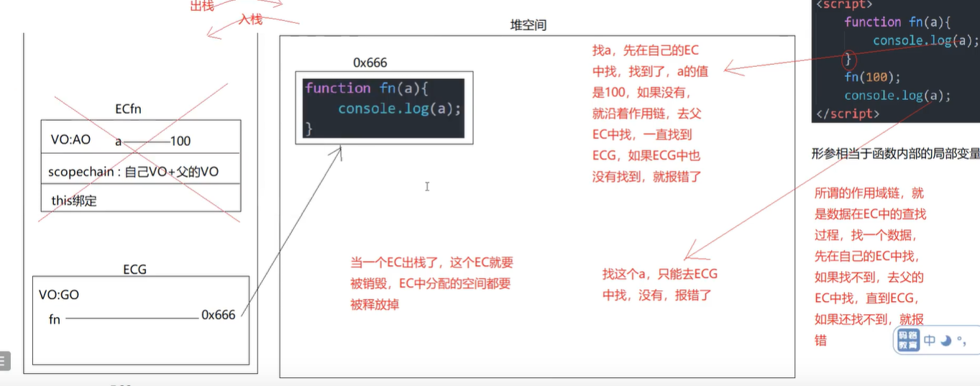Viewport: 980px width, 386px height.
Task: Click the red note starting 找这个a，只能去ECG
Action: [x=660, y=284]
